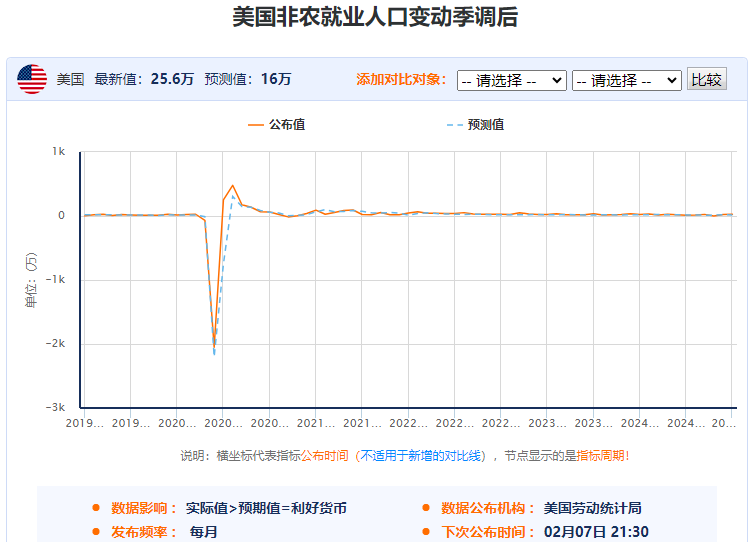754x542 pixels.
Task: Open the second 请选择 comparison dropdown
Action: (x=626, y=80)
